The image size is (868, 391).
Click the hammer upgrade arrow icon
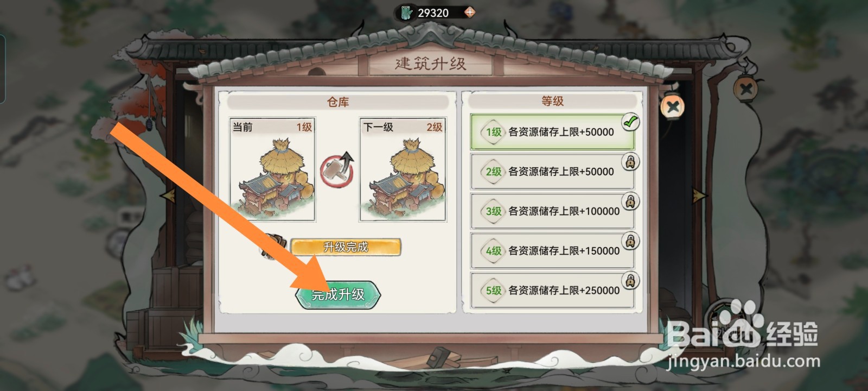click(x=337, y=169)
